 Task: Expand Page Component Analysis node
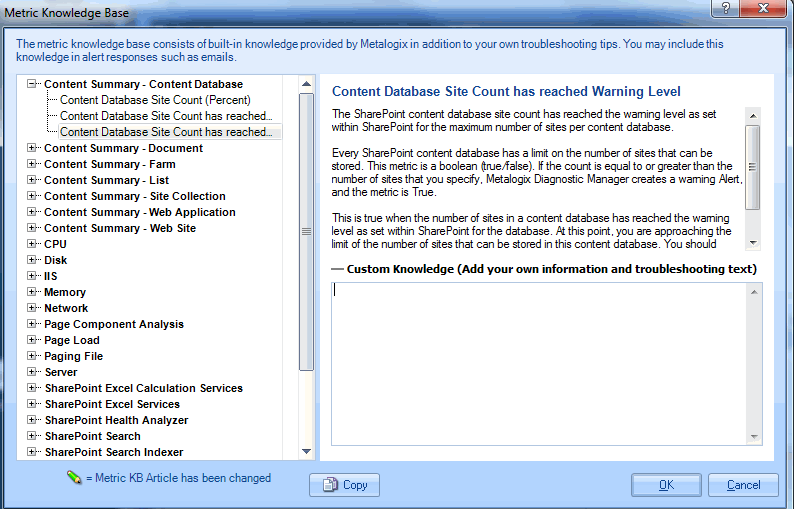coord(31,324)
